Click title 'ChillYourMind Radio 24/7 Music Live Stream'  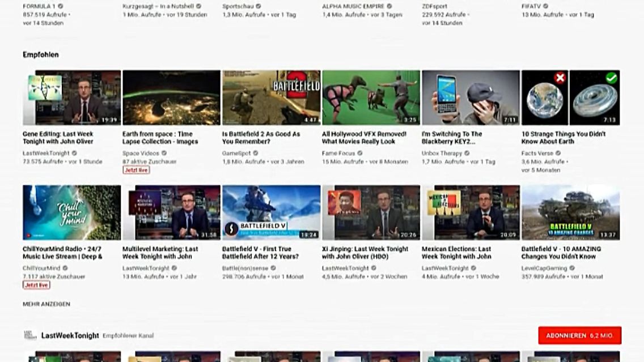(62, 253)
